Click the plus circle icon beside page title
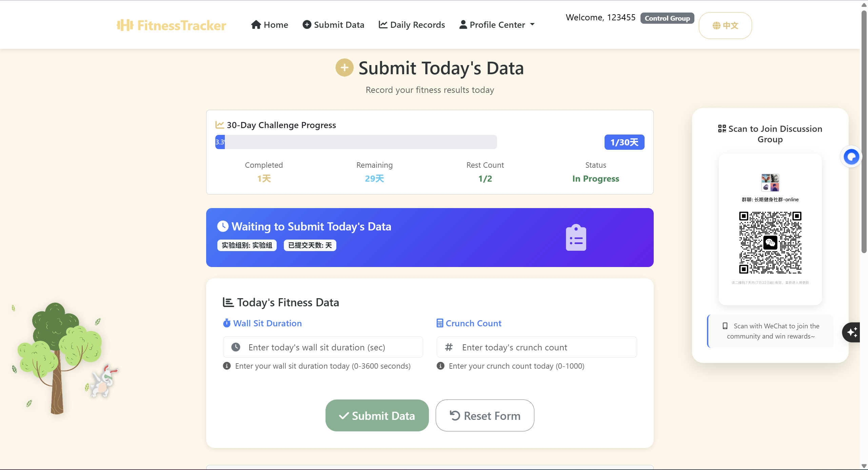This screenshot has height=470, width=868. (x=344, y=68)
